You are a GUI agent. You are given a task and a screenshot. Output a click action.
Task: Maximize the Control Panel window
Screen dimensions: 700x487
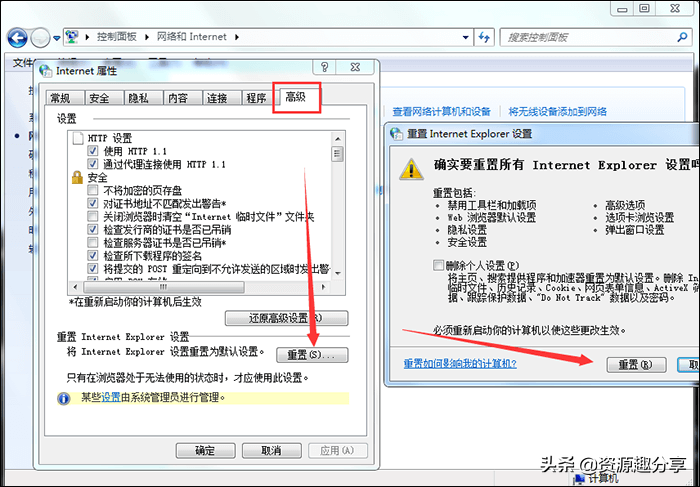(645, 8)
